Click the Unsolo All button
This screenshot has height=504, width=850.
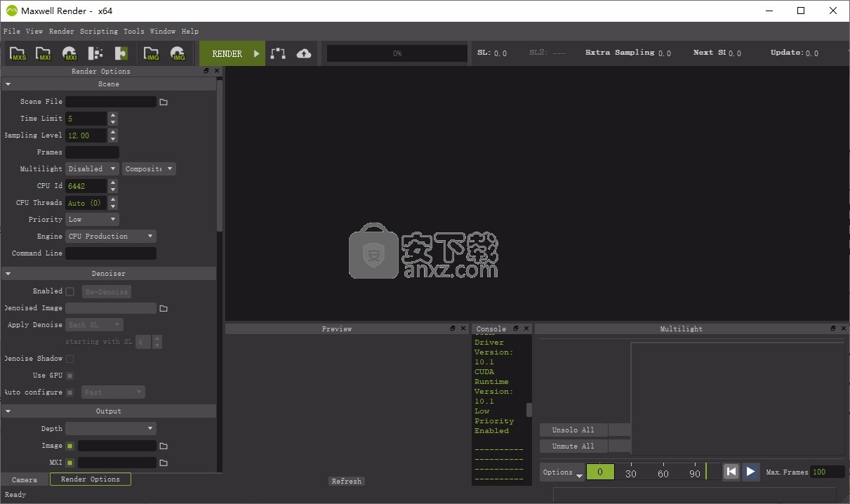[x=573, y=430]
